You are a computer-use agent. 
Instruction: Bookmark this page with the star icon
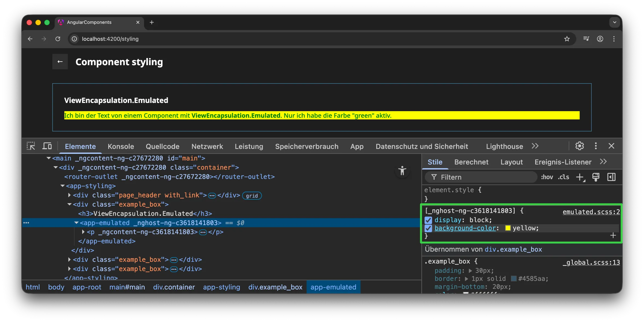pos(567,39)
